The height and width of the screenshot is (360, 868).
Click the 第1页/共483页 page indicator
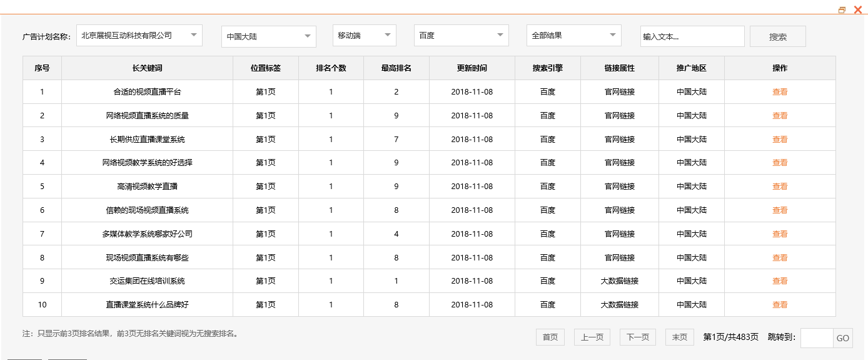(730, 337)
